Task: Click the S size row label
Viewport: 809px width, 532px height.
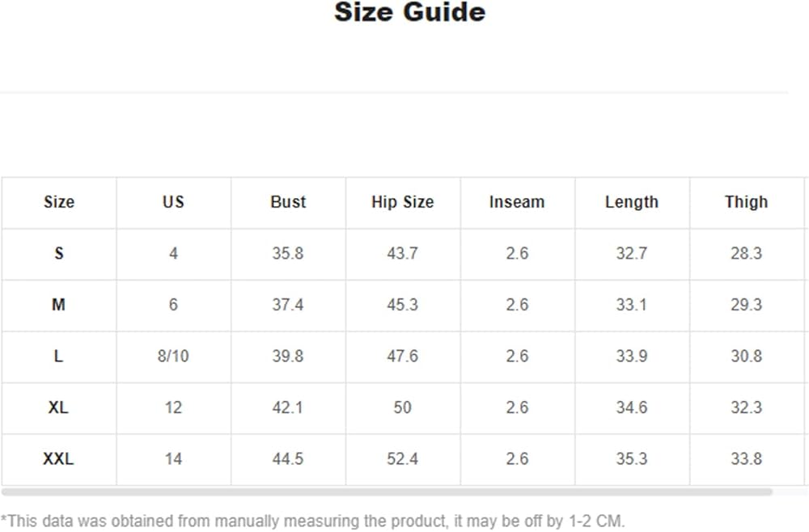Action: pyautogui.click(x=58, y=254)
